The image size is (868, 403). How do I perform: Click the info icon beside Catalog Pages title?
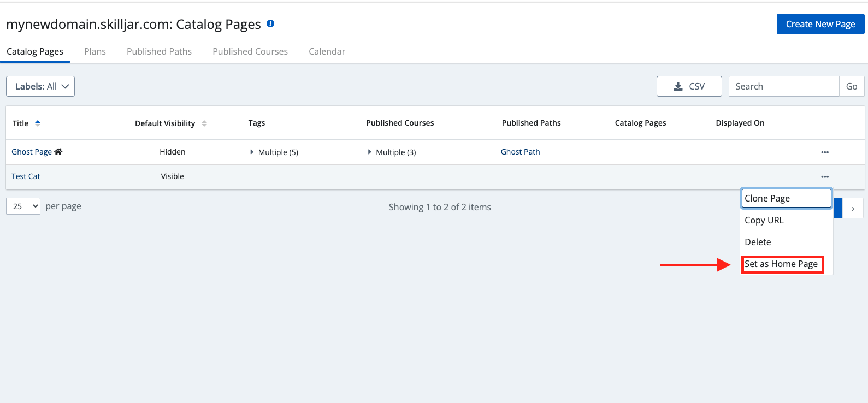[270, 23]
